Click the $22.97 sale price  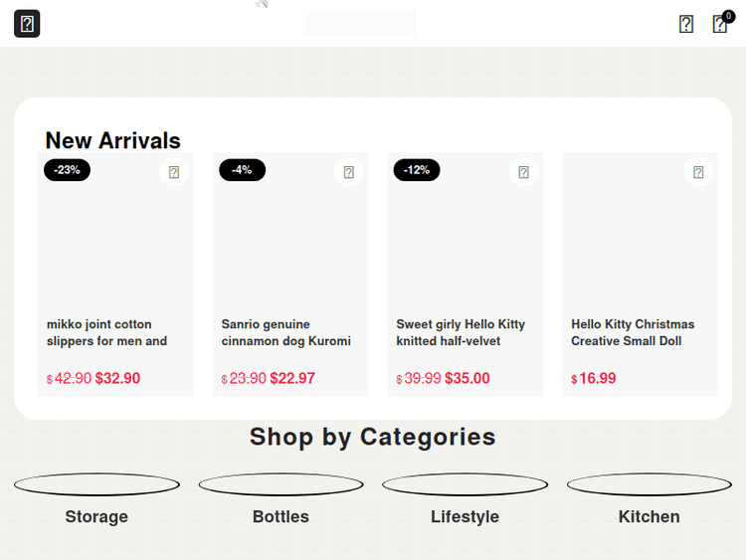click(292, 378)
